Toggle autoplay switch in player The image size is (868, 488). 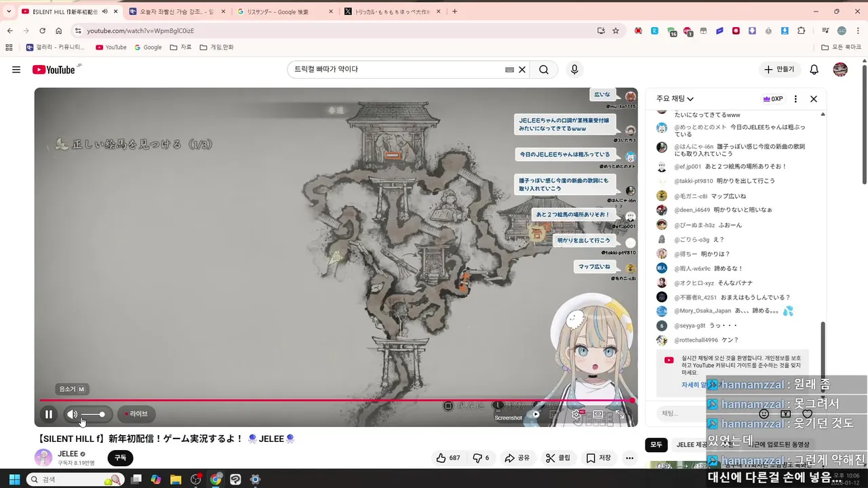(x=534, y=414)
